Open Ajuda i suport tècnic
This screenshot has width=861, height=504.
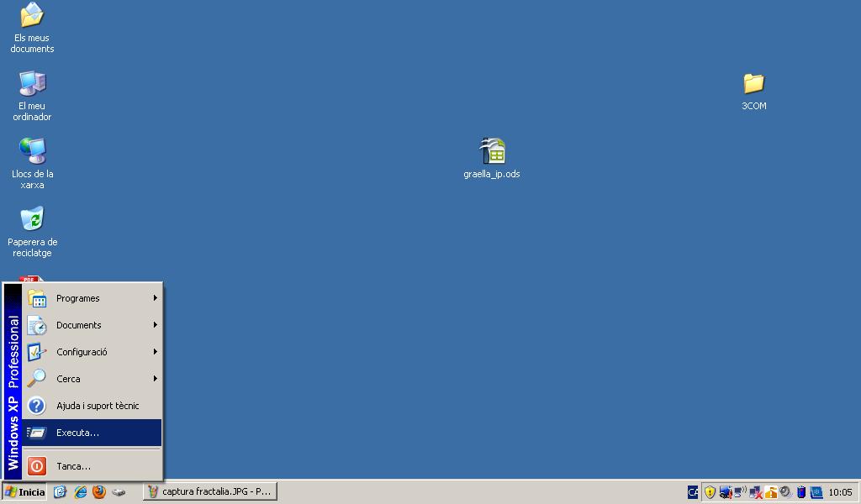(92, 406)
